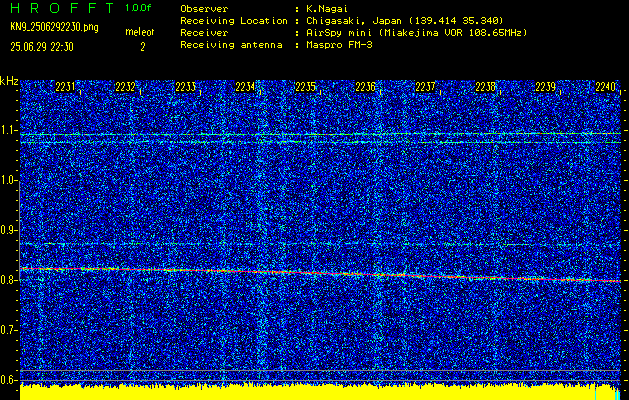The width and height of the screenshot is (629, 400).
Task: Click the 2238 time marker
Action: (485, 87)
